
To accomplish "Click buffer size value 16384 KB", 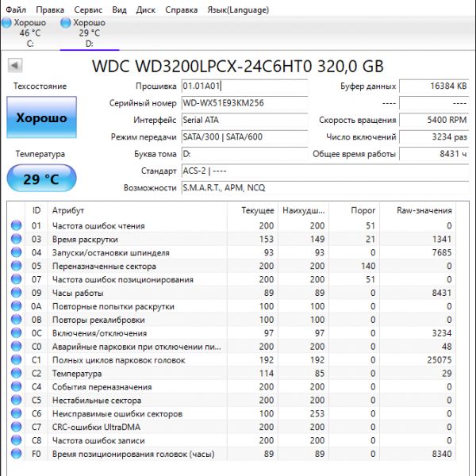I will (434, 86).
